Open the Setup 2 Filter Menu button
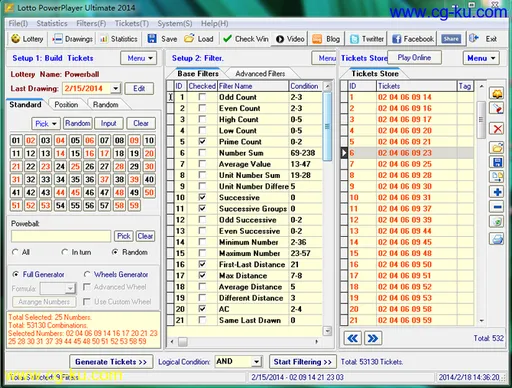 pyautogui.click(x=324, y=58)
